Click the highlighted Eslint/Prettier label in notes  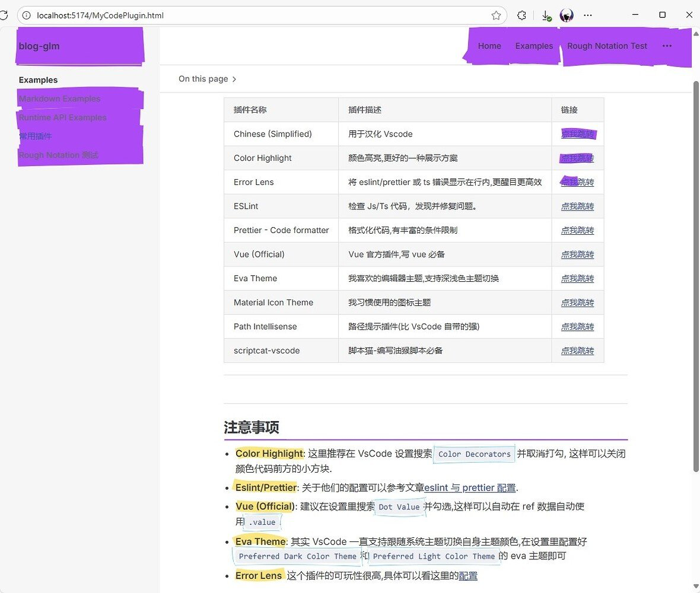(x=266, y=487)
